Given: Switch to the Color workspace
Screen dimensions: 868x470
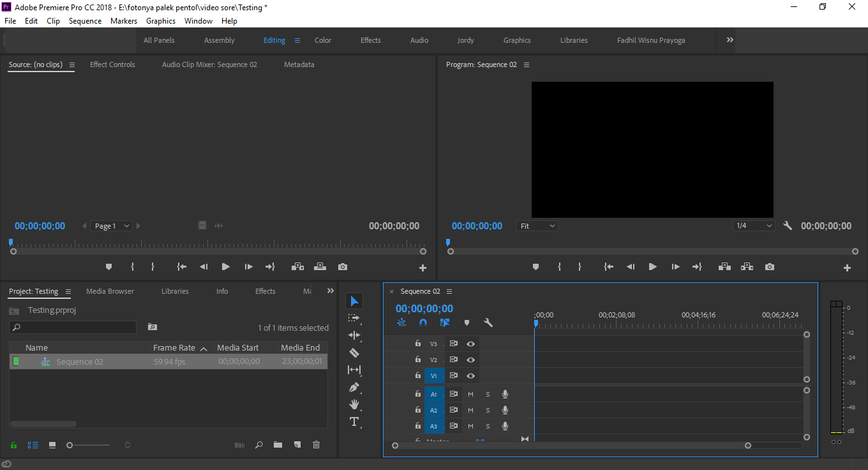Looking at the screenshot, I should pyautogui.click(x=323, y=40).
